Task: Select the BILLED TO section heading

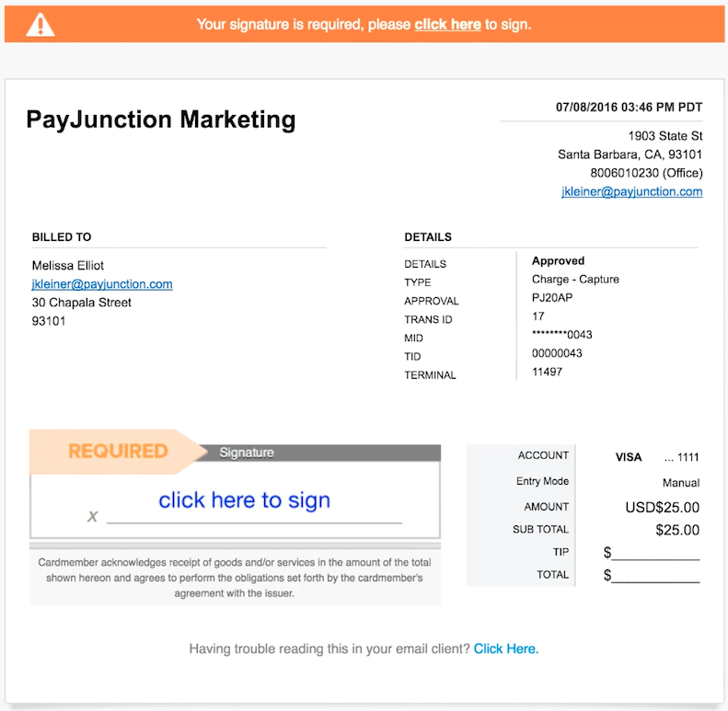Action: tap(62, 236)
